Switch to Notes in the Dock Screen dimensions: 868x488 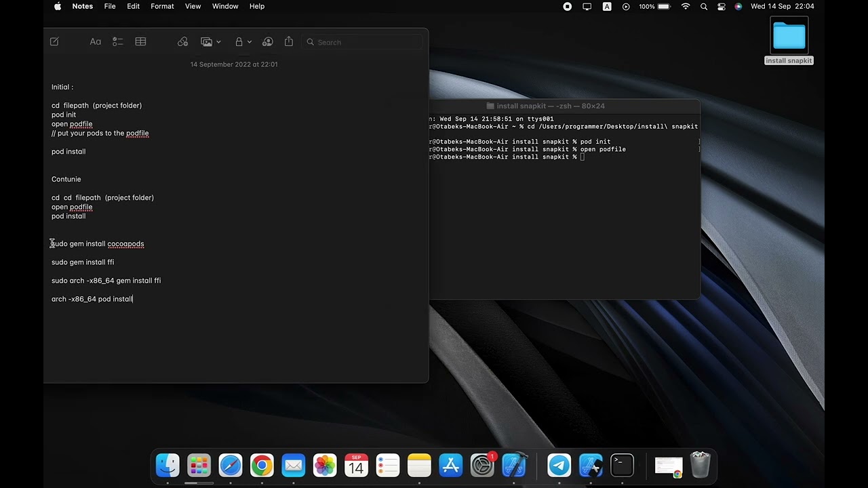(x=419, y=465)
